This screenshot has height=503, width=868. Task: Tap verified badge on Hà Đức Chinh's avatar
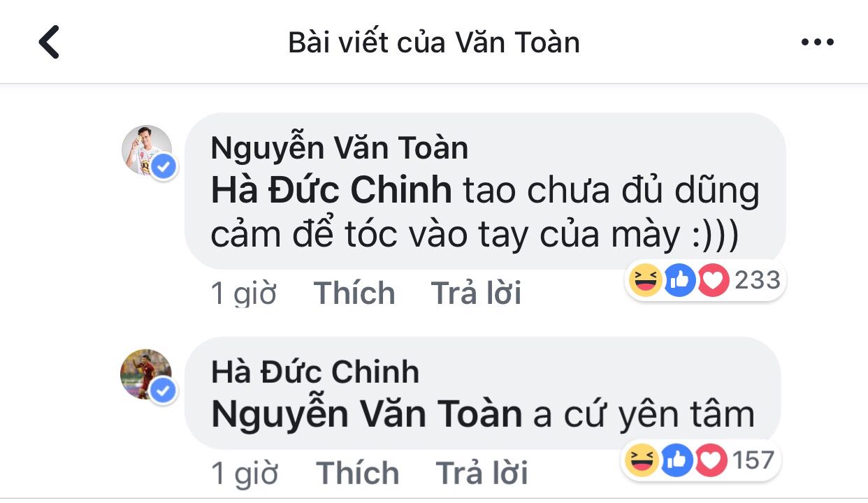(164, 391)
